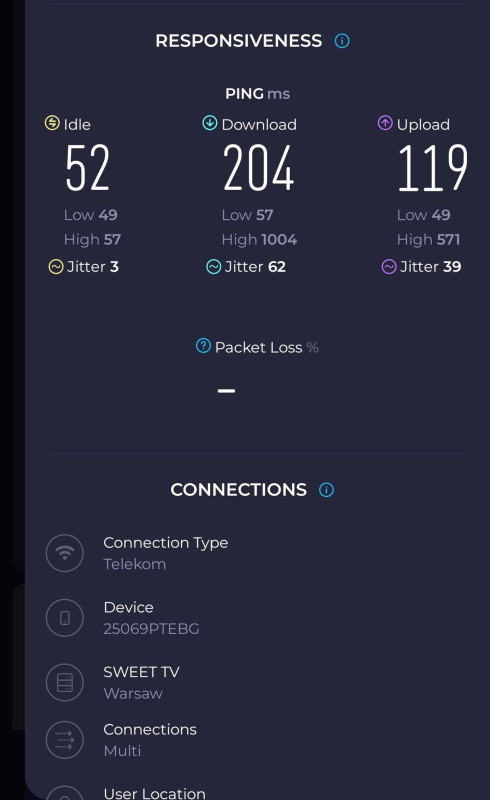The image size is (490, 800).
Task: Tap the yellow Idle ping icon
Action: pos(52,123)
